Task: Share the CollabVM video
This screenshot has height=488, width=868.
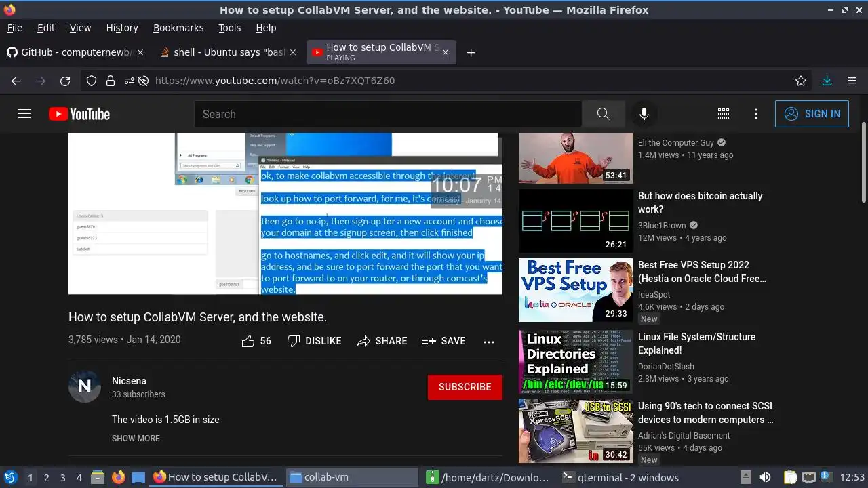Action: (382, 341)
